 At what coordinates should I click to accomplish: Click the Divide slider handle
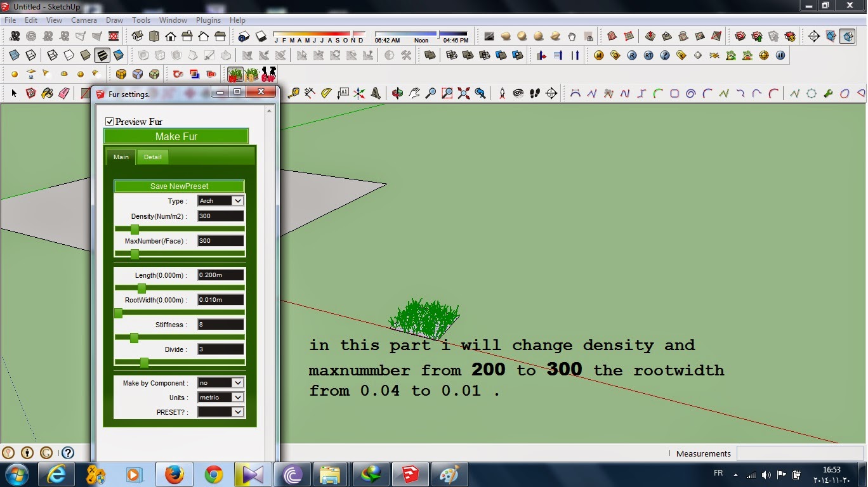pos(144,363)
